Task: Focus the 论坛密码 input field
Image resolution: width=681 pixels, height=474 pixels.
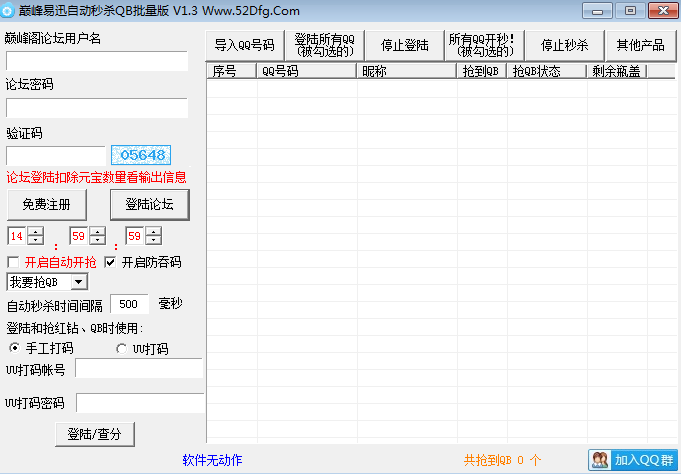Action: click(97, 108)
